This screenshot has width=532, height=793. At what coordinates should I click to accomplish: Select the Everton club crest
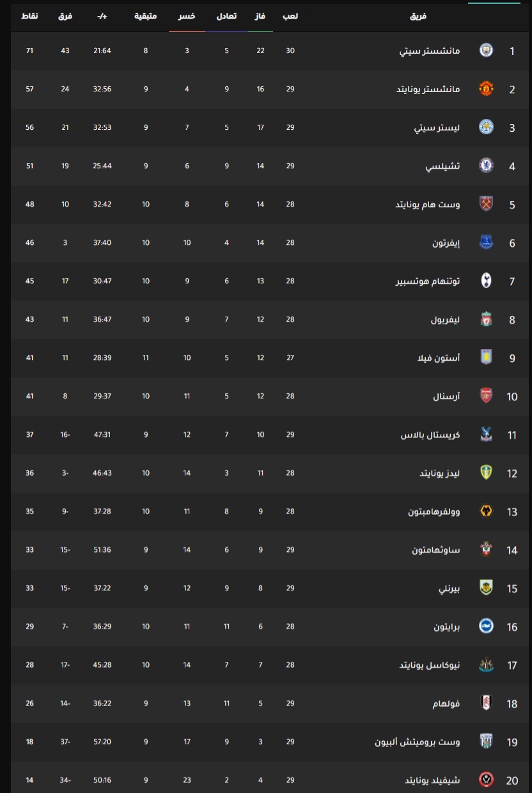coord(486,242)
